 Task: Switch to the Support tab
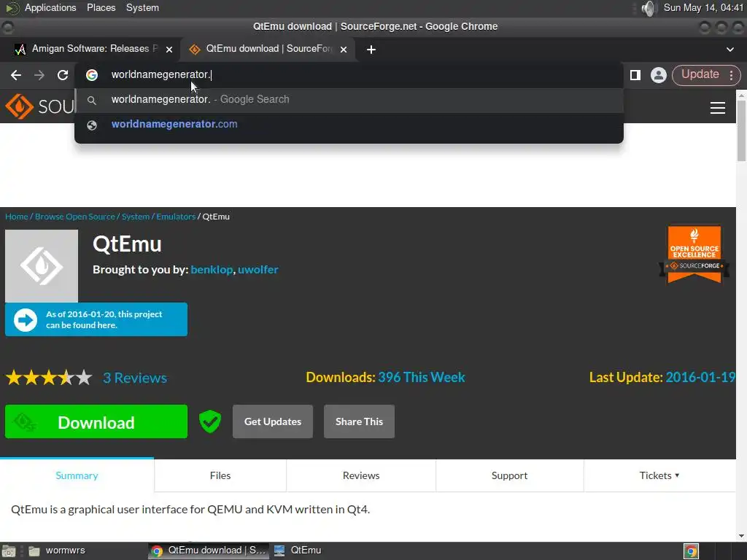pyautogui.click(x=509, y=475)
